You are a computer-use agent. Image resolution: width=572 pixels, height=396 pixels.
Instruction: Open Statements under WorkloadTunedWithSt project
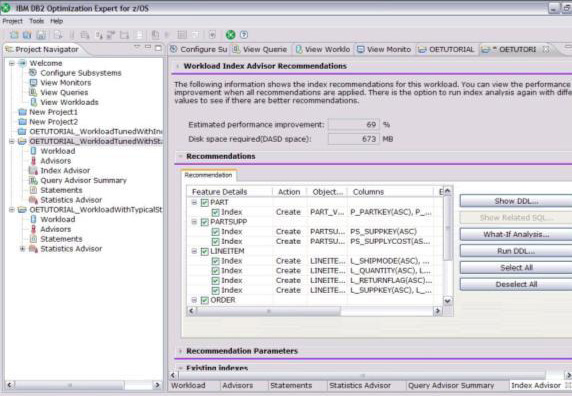61,190
